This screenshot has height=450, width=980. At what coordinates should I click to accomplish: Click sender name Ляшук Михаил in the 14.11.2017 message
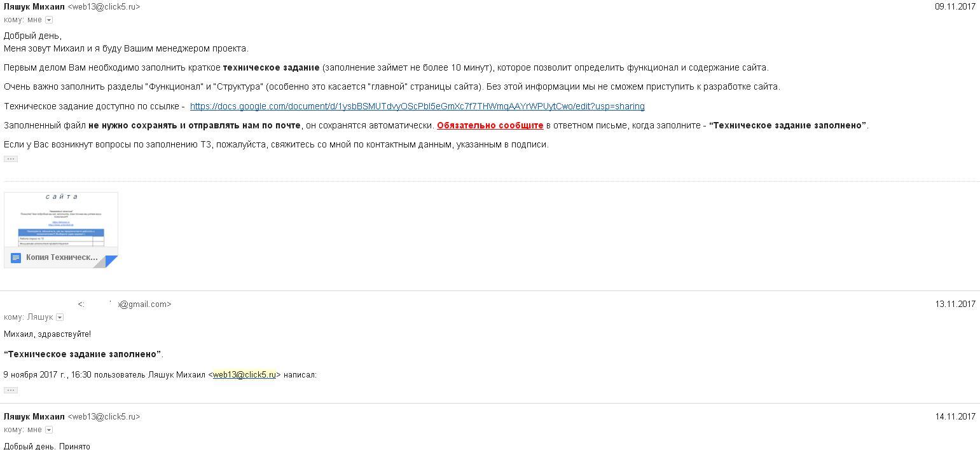(x=34, y=416)
